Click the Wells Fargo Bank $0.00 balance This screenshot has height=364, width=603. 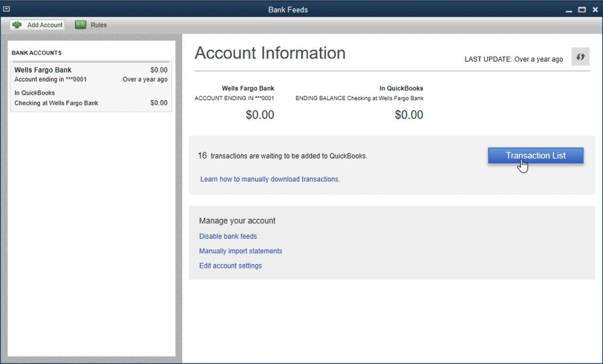tap(260, 115)
